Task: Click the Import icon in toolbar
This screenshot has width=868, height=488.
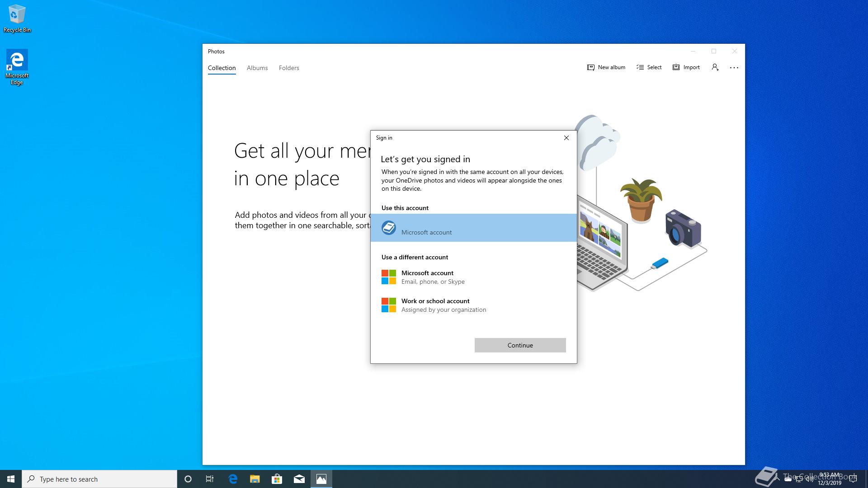Action: pyautogui.click(x=676, y=67)
